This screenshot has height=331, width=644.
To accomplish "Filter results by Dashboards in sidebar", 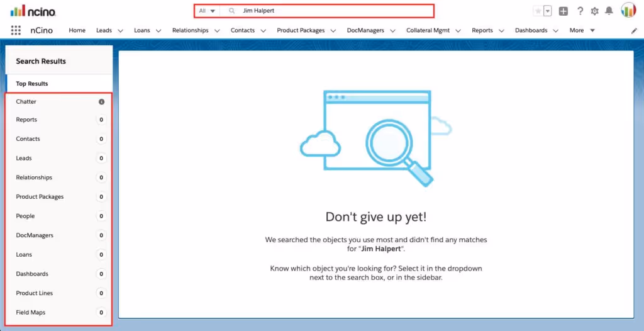I will 58,274.
